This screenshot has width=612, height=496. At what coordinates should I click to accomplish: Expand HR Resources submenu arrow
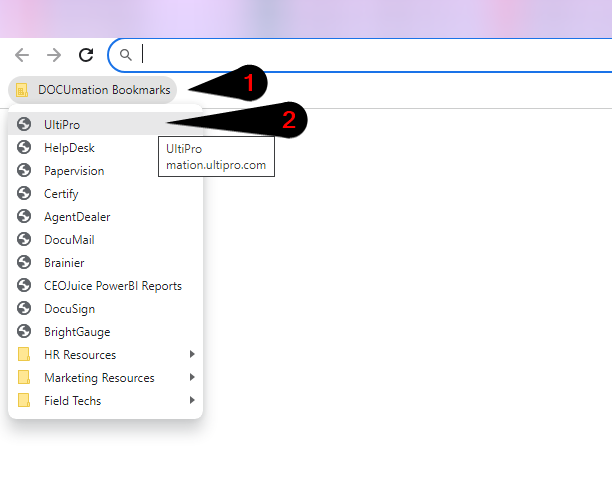(x=192, y=354)
